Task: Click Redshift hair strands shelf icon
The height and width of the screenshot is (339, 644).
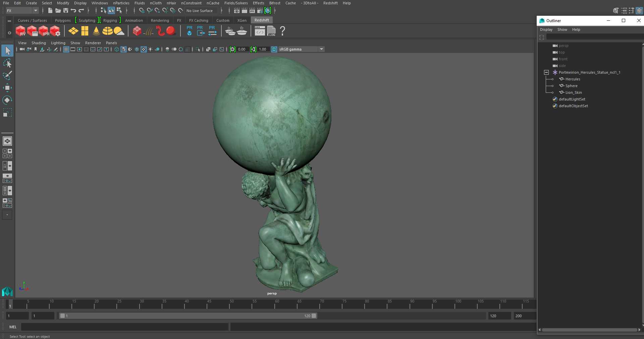Action: coord(149,31)
